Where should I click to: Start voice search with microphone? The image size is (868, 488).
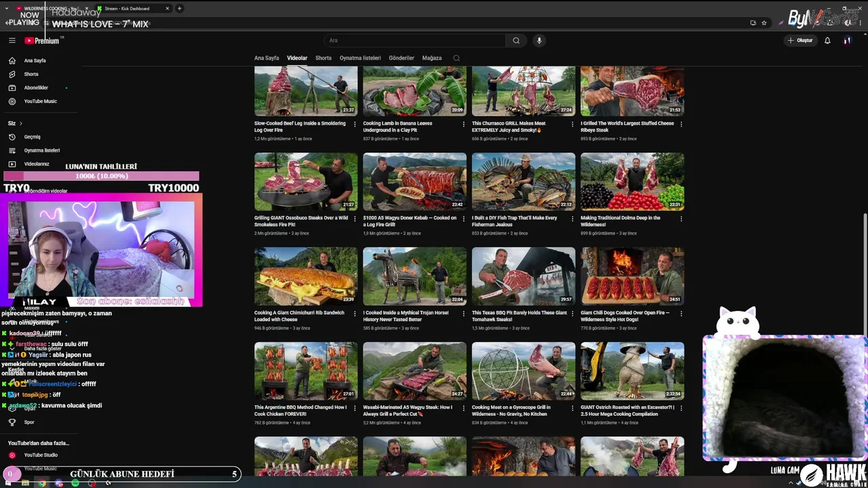tap(539, 41)
